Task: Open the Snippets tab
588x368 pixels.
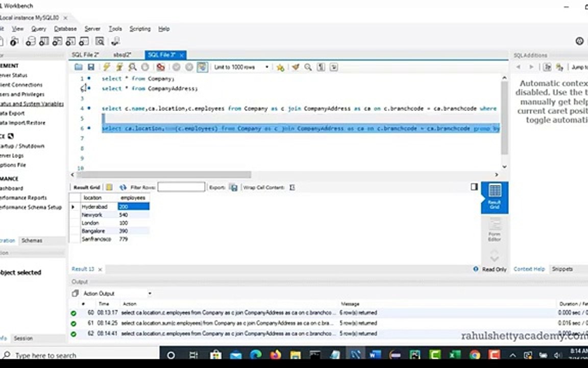Action: (x=562, y=269)
